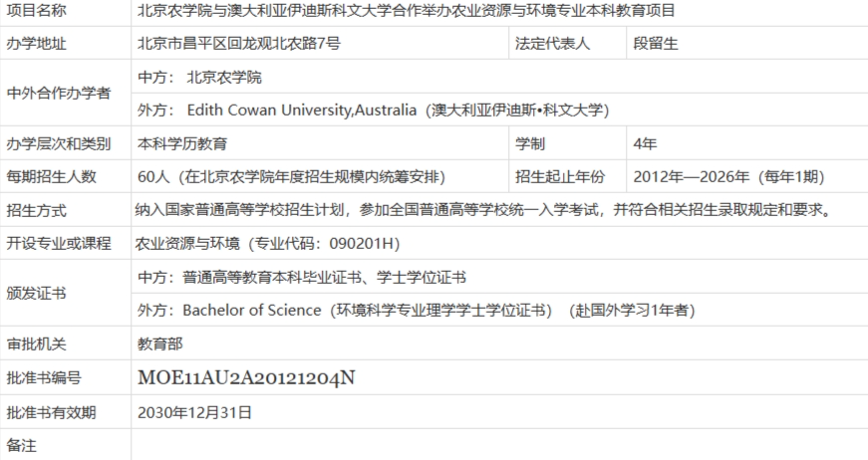The image size is (868, 460).
Task: Select the project name beginning 北京农学院与澳大利亚
Action: point(406,11)
